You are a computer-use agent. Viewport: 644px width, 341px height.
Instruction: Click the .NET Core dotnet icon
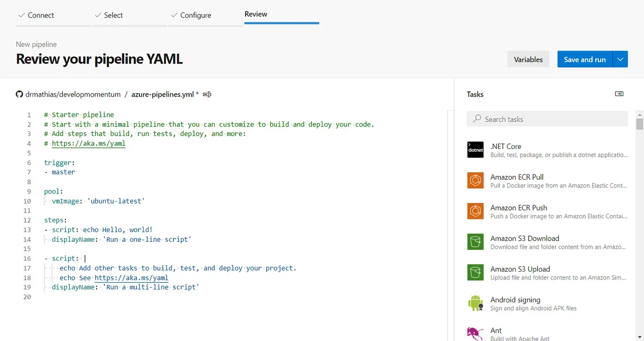[475, 150]
